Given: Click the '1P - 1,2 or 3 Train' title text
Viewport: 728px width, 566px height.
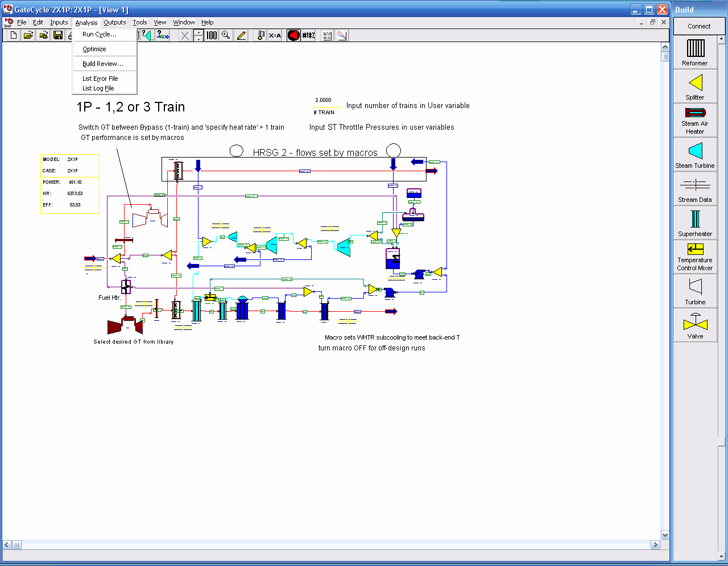Looking at the screenshot, I should tap(131, 107).
